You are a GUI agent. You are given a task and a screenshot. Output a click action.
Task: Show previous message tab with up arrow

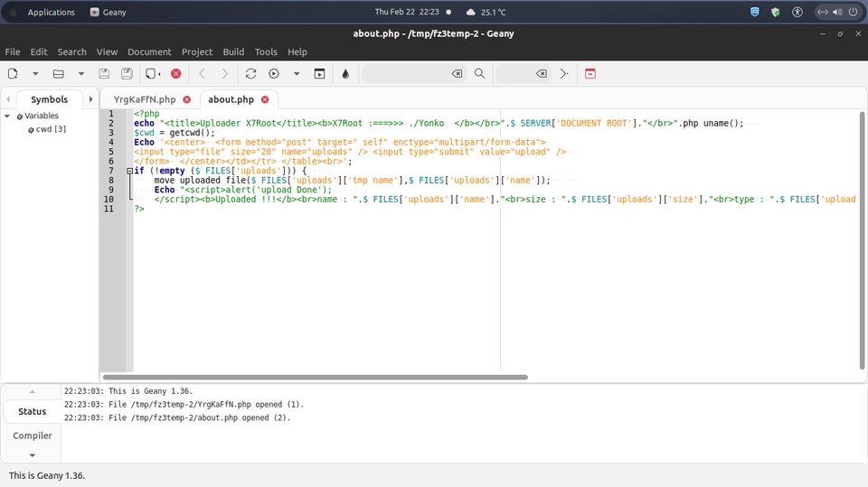33,392
